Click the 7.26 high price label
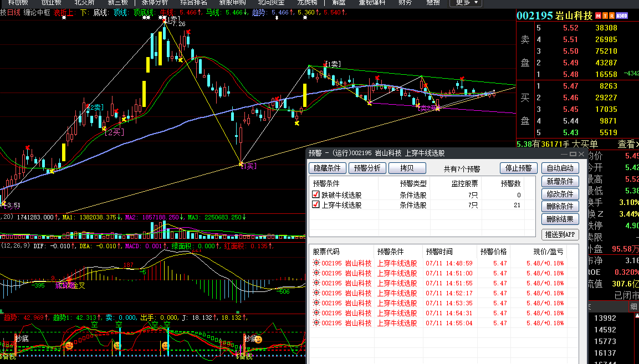 (x=178, y=24)
